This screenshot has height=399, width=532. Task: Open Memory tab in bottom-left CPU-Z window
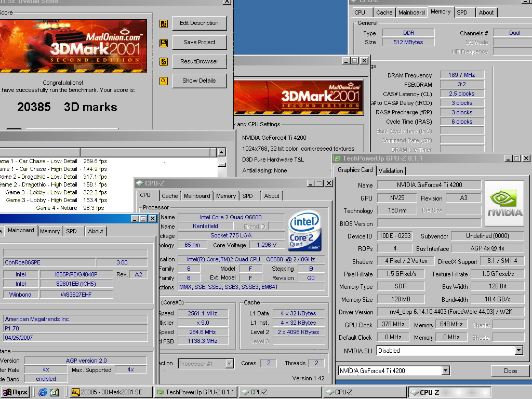(50, 231)
